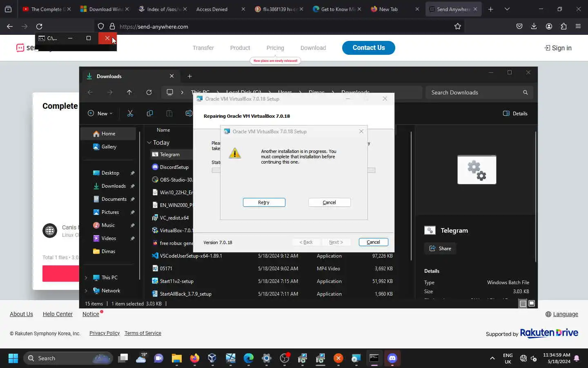Bookmark this page with the star icon
This screenshot has height=368, width=588.
click(x=458, y=27)
